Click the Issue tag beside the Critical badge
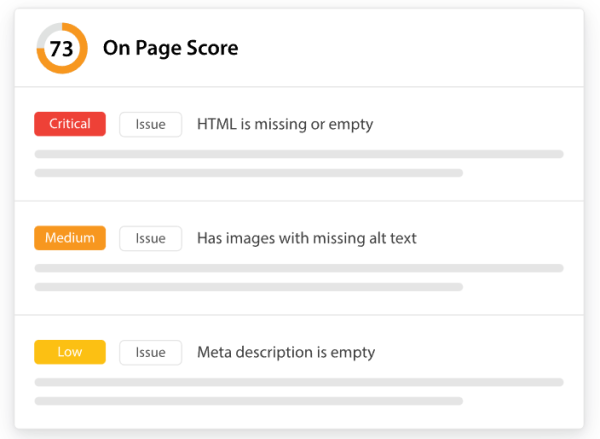Viewport: 600px width, 439px height. [150, 124]
